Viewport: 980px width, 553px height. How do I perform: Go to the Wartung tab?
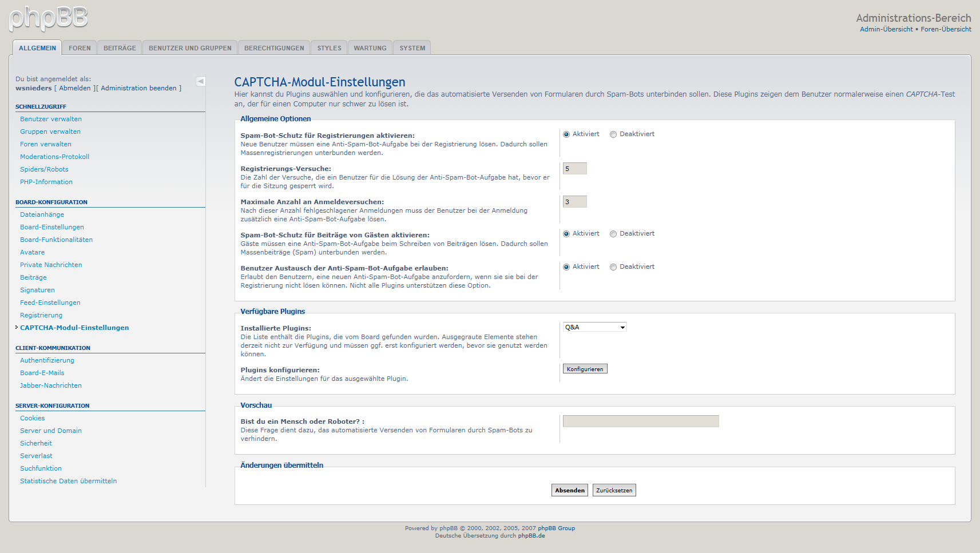(x=370, y=48)
